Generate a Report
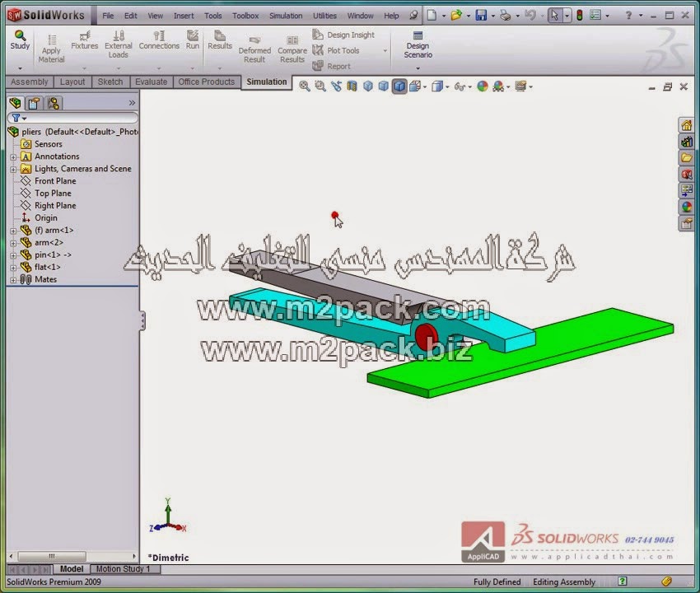This screenshot has height=593, width=700. [x=331, y=66]
